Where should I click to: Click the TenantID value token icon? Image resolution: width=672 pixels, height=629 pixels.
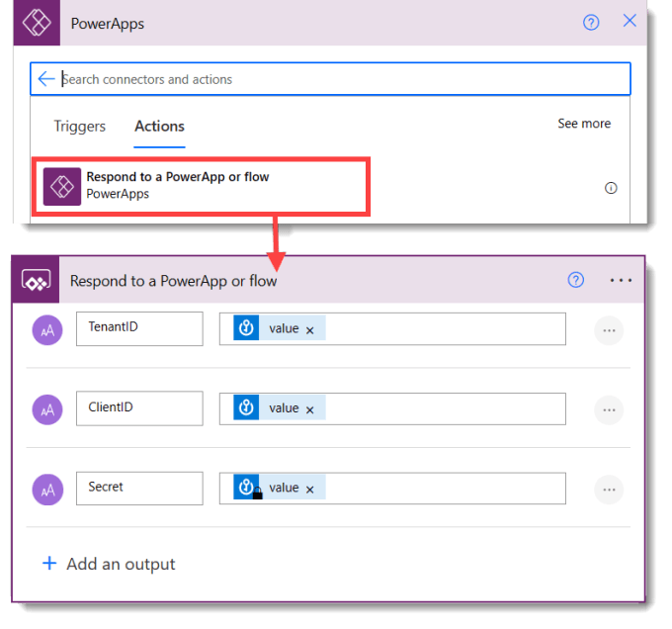tap(246, 328)
